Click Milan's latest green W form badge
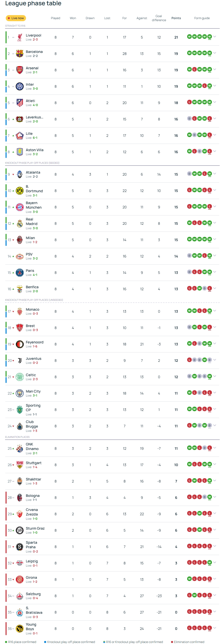Image resolution: width=223 pixels, height=644 pixels. (209, 239)
